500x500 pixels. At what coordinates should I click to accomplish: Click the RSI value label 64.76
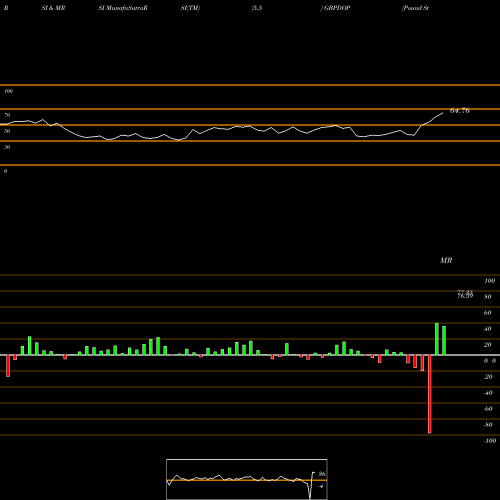[460, 111]
